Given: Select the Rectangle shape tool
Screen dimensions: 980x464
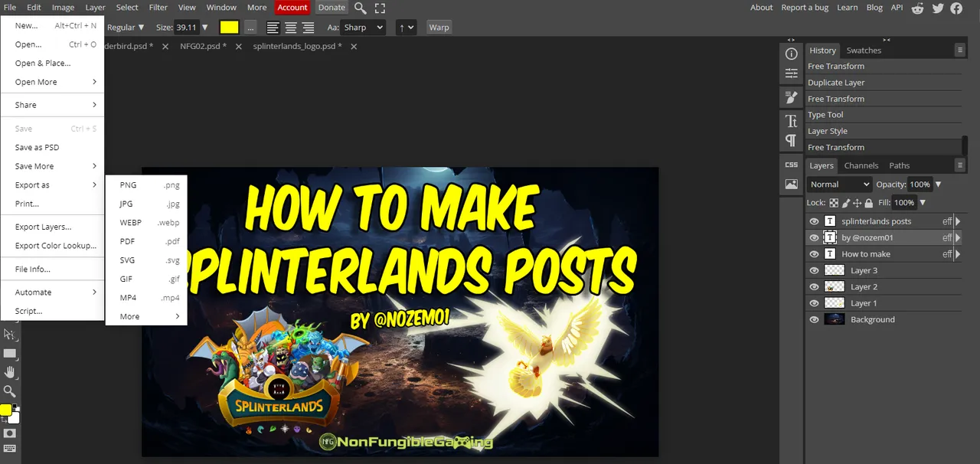Looking at the screenshot, I should (9, 353).
